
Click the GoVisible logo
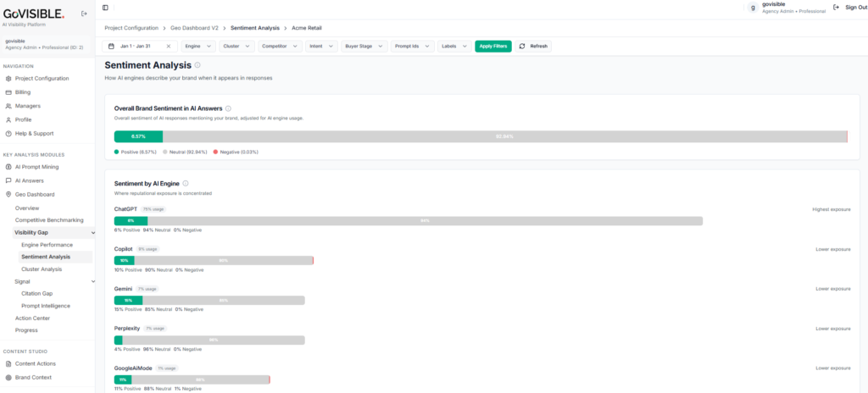34,14
